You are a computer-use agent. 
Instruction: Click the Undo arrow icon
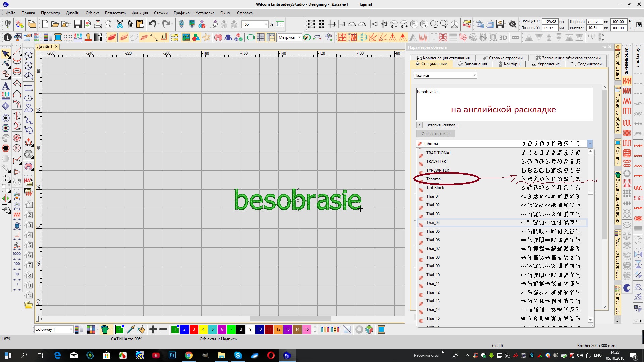[152, 24]
